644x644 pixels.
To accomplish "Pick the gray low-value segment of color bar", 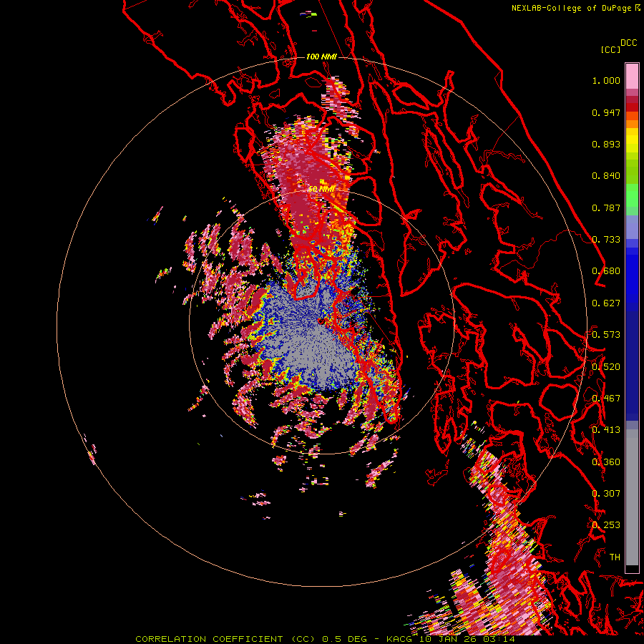I will click(x=632, y=497).
